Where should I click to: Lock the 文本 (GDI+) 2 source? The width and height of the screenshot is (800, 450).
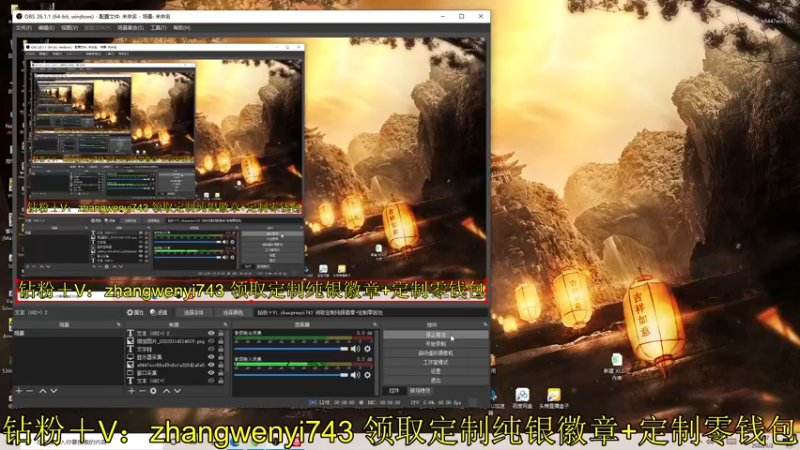(221, 333)
